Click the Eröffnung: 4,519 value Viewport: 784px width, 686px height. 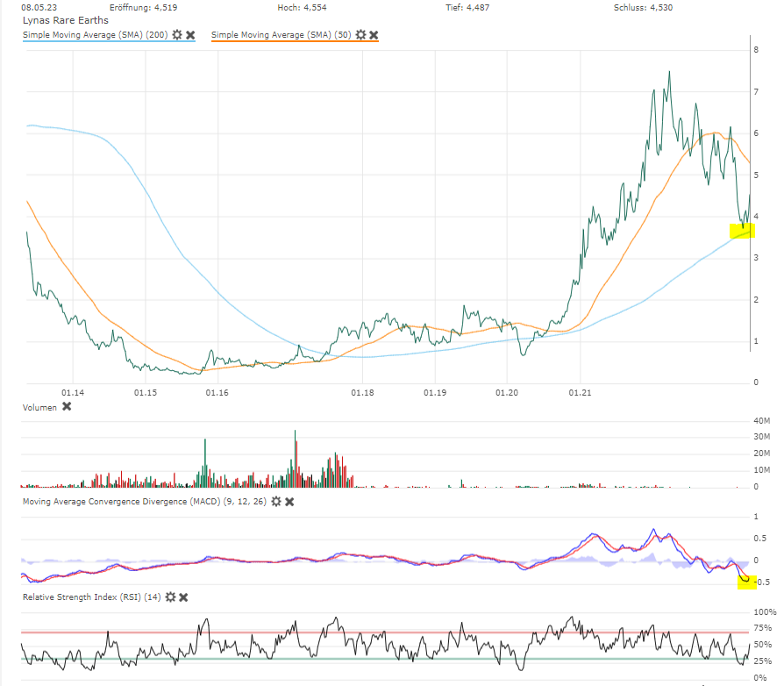tap(144, 8)
